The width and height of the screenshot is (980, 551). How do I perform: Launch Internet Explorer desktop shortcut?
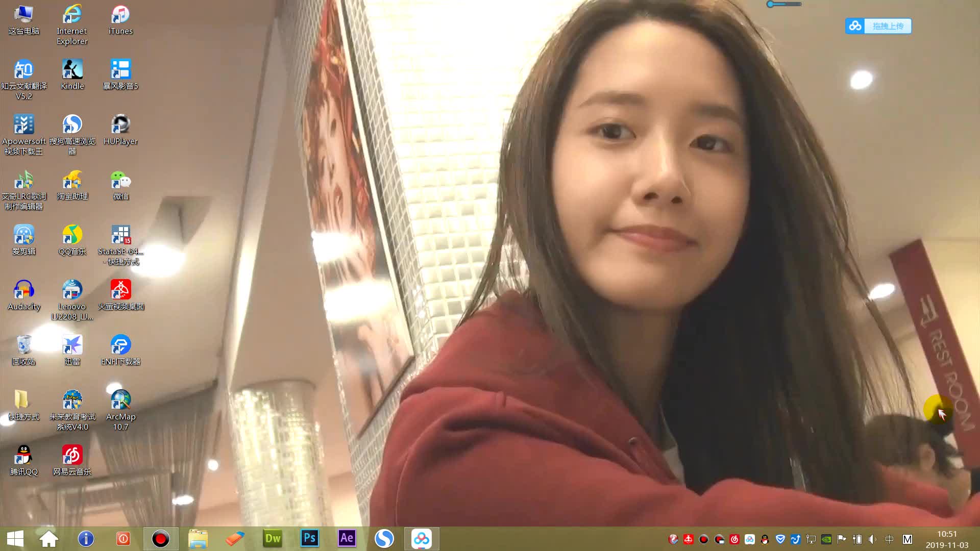(x=72, y=24)
